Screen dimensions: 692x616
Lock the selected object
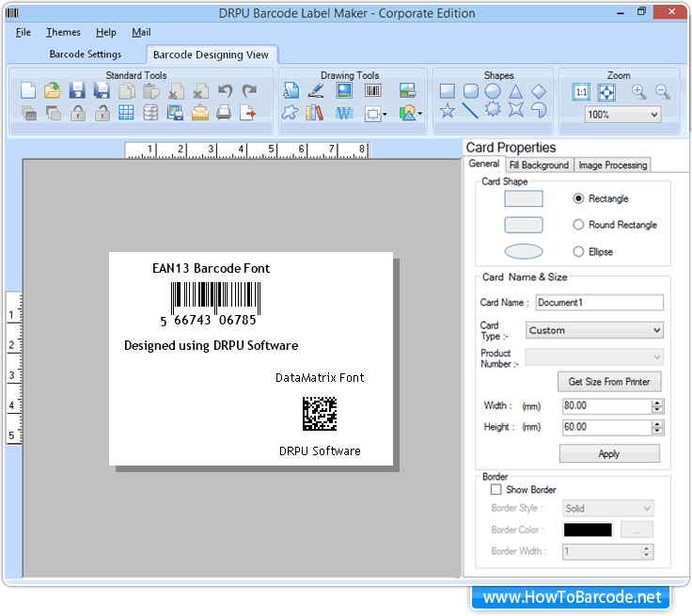click(x=78, y=113)
